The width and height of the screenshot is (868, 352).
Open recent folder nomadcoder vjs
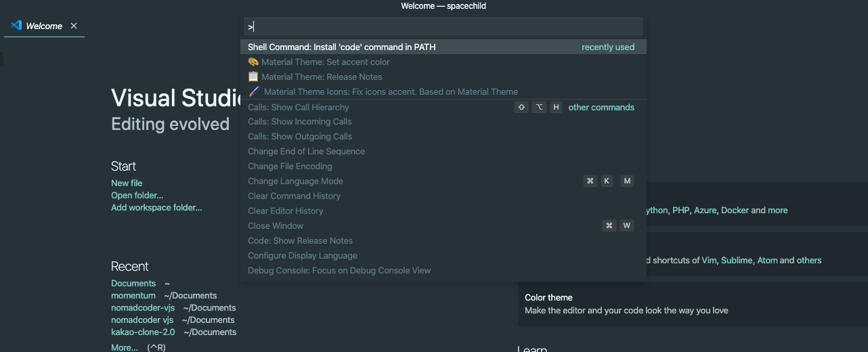142,320
